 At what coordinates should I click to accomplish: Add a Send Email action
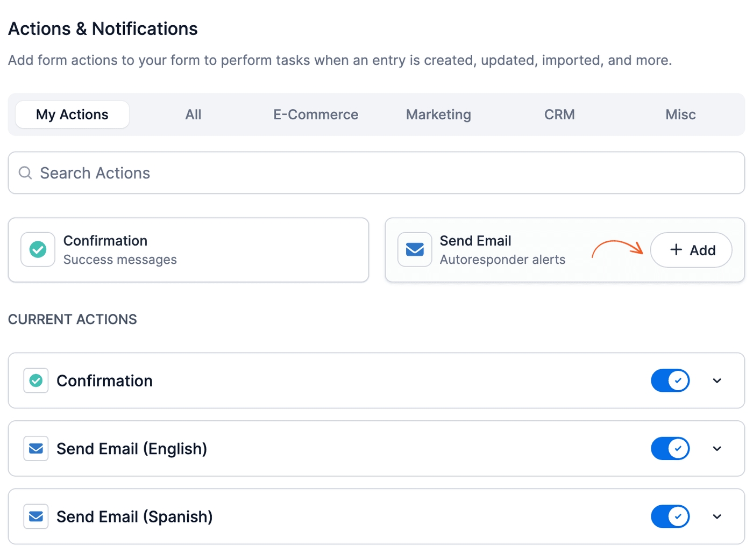691,250
